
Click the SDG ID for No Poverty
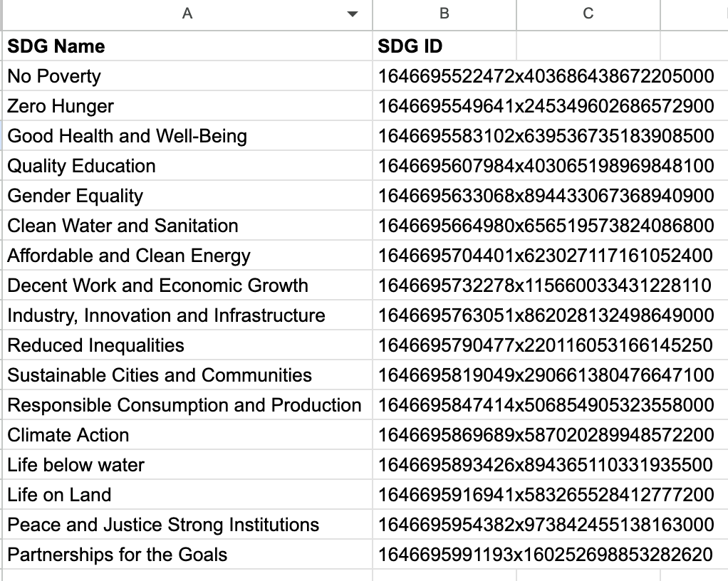(x=546, y=76)
